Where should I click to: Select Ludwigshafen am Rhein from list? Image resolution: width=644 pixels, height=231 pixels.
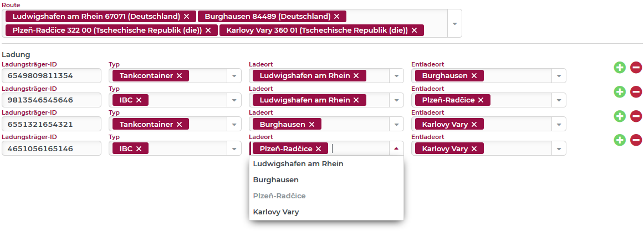(298, 164)
